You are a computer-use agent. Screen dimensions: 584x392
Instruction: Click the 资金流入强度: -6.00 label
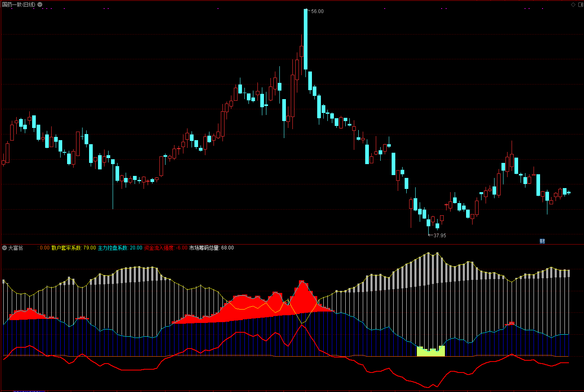click(x=166, y=248)
